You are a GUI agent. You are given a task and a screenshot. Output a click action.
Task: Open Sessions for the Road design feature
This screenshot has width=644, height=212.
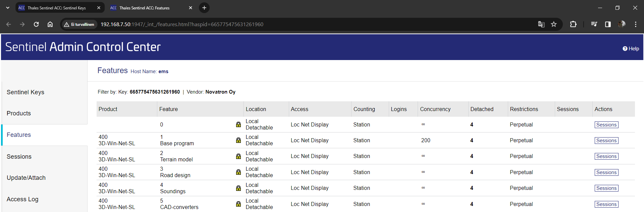pos(606,172)
